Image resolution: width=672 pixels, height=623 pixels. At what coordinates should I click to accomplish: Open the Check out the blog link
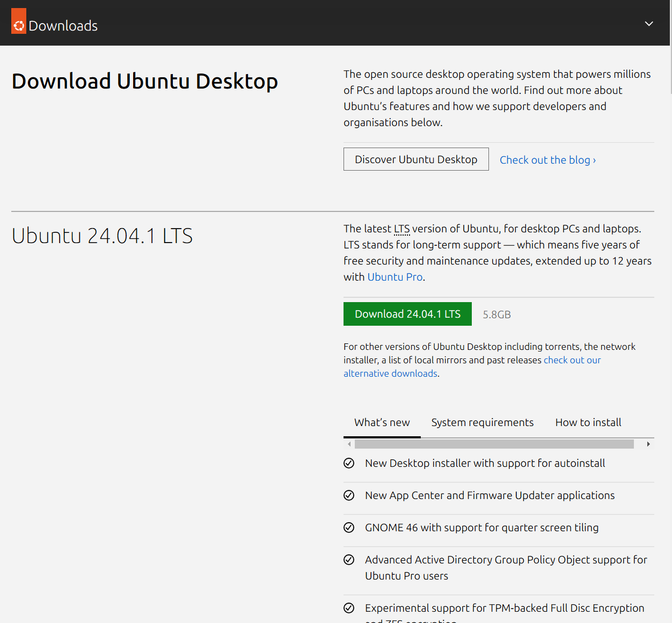click(x=547, y=160)
